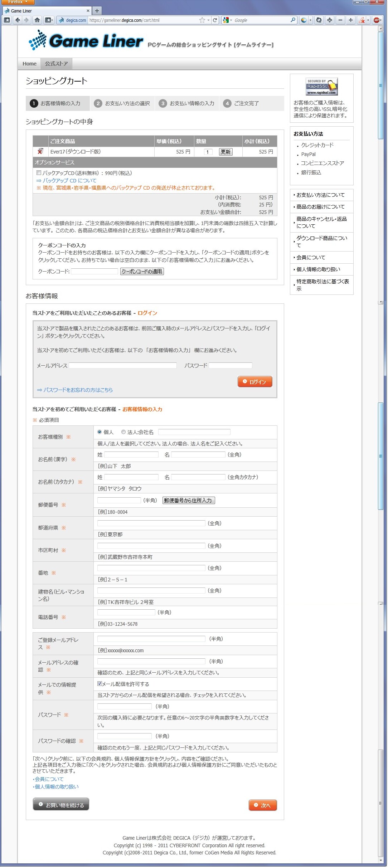The image size is (388, 868).
Task: Click the search magnifier icon
Action: pyautogui.click(x=293, y=20)
